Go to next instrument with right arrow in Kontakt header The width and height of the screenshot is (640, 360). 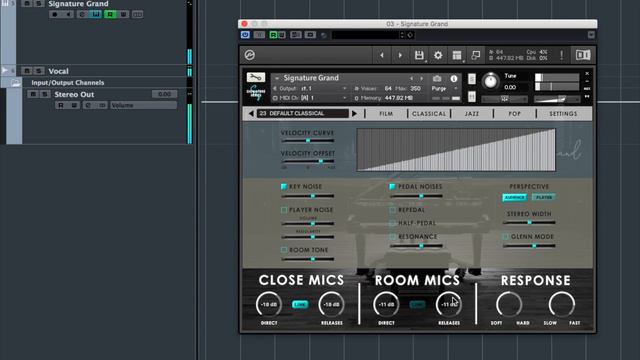pyautogui.click(x=400, y=55)
